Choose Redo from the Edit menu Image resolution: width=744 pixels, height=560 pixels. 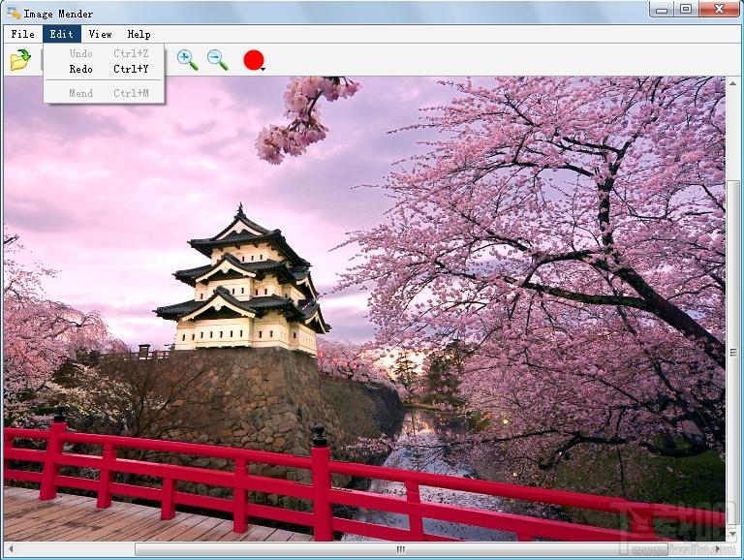click(x=104, y=69)
